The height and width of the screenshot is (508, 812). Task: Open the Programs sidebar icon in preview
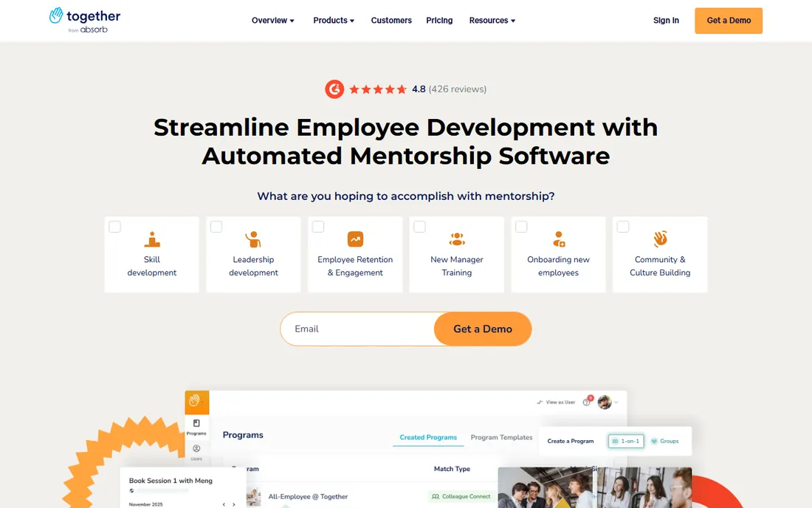pos(196,427)
